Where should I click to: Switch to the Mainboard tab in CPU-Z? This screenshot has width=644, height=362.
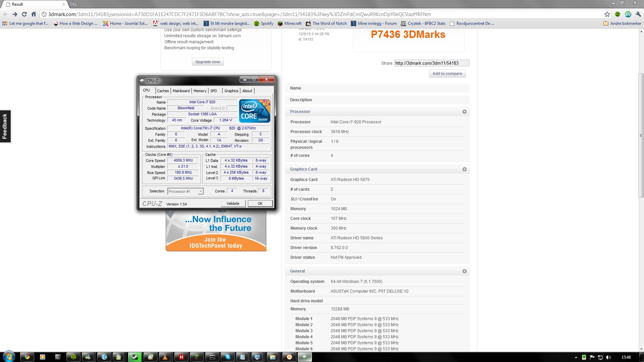(181, 91)
